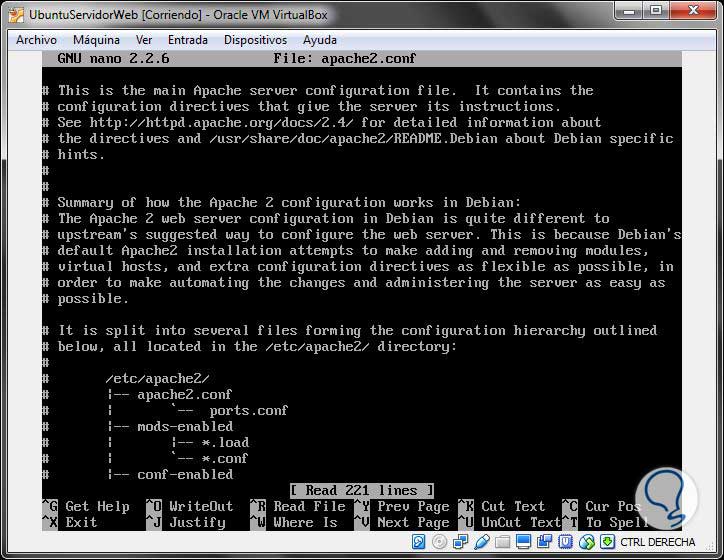Click the hard disk activity icon
The height and width of the screenshot is (560, 724).
(x=419, y=542)
